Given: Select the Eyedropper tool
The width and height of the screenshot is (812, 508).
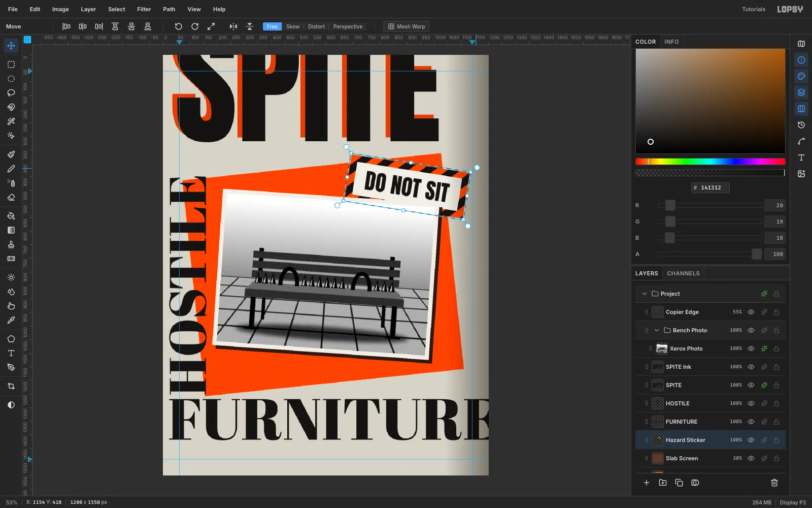Looking at the screenshot, I should point(11,320).
